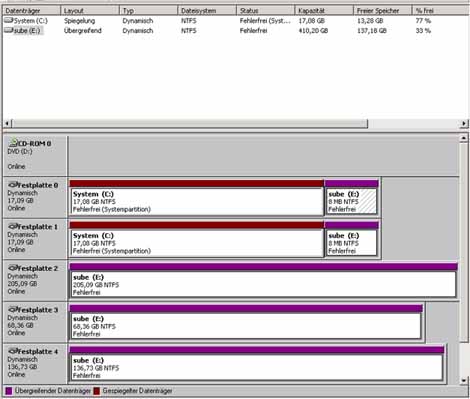Click the 410,20 GB capacity value
This screenshot has height=399, width=470.
tap(313, 31)
